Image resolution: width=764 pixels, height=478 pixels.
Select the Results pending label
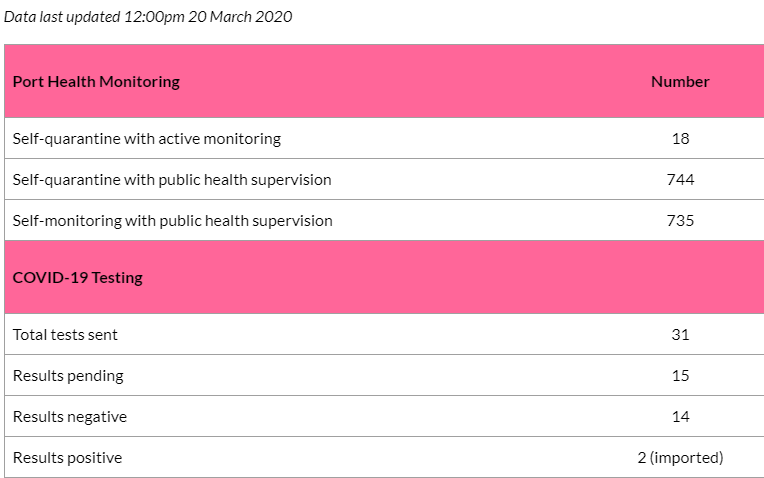click(x=68, y=376)
